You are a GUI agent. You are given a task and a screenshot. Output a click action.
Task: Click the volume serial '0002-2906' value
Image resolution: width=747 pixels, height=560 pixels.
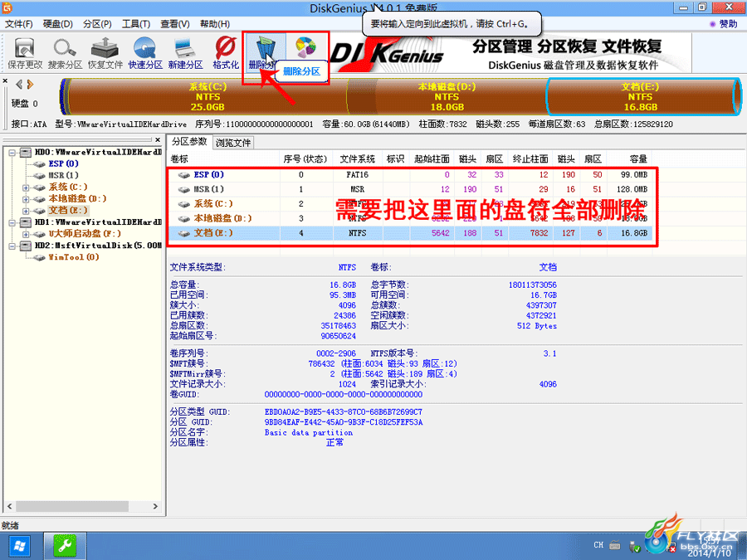tap(336, 353)
